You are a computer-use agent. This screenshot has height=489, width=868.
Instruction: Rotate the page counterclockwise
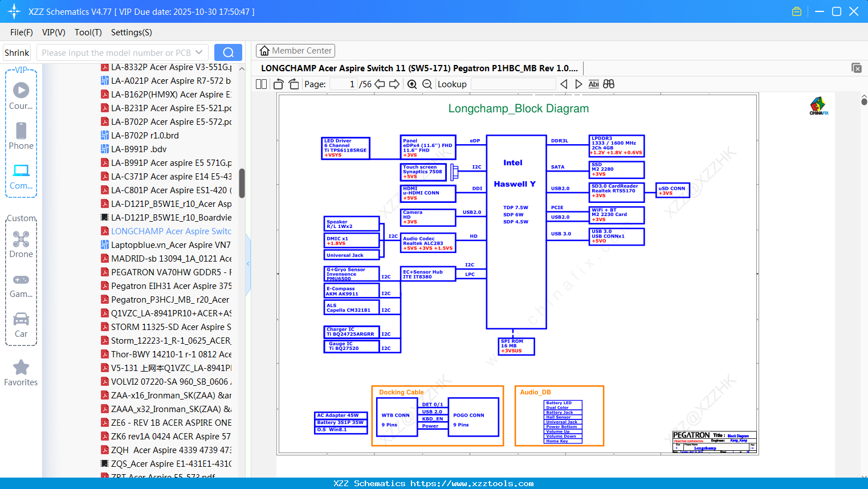tap(278, 84)
